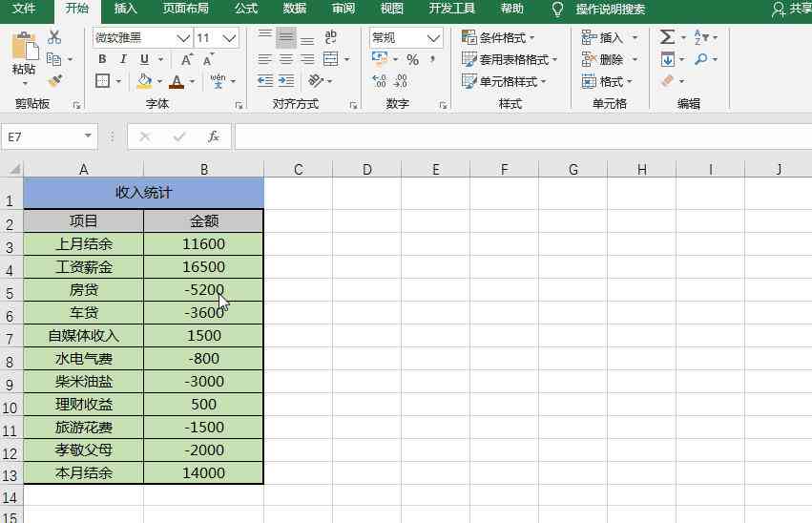Align text to bottom

click(x=307, y=39)
